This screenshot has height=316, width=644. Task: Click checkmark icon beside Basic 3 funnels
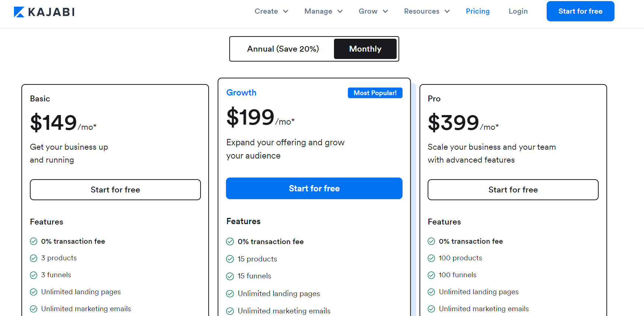tap(34, 275)
